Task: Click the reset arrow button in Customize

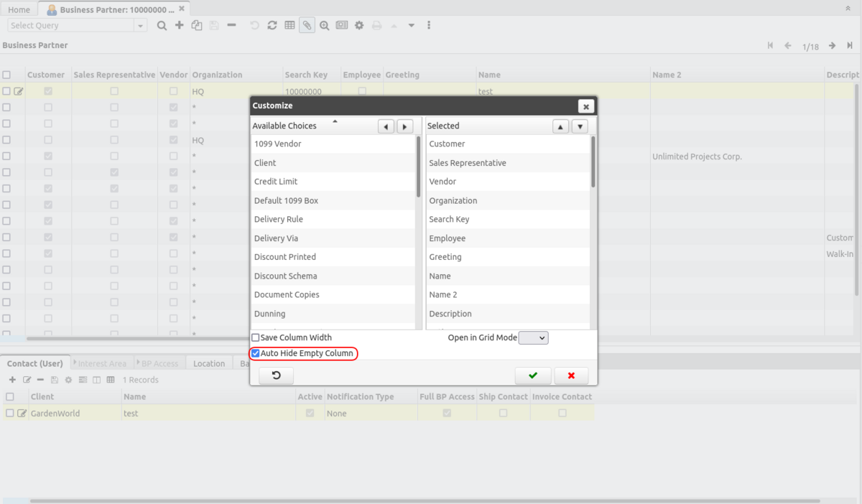Action: pyautogui.click(x=276, y=375)
